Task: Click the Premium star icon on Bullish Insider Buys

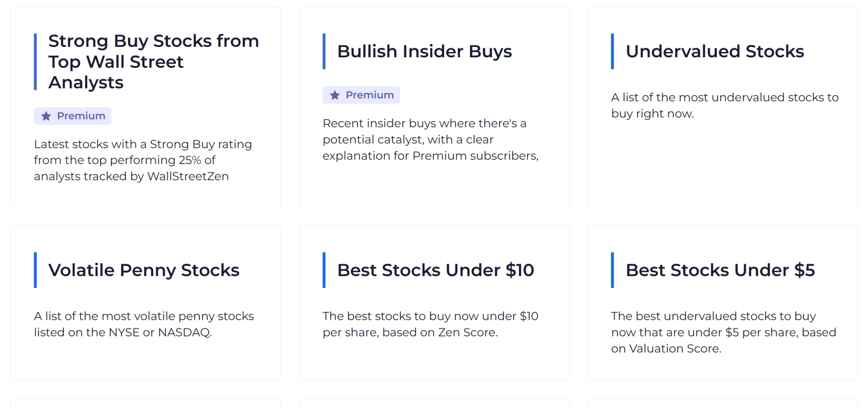Action: [x=334, y=95]
